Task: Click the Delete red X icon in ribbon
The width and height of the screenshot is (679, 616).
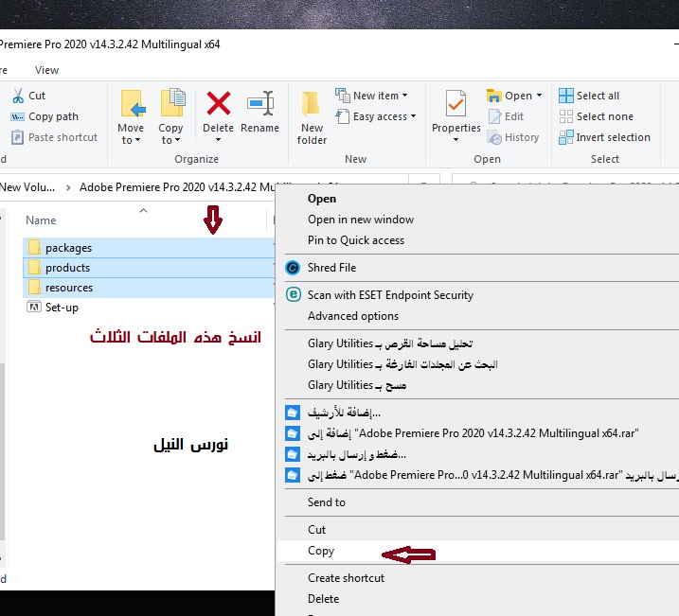Action: 218,104
